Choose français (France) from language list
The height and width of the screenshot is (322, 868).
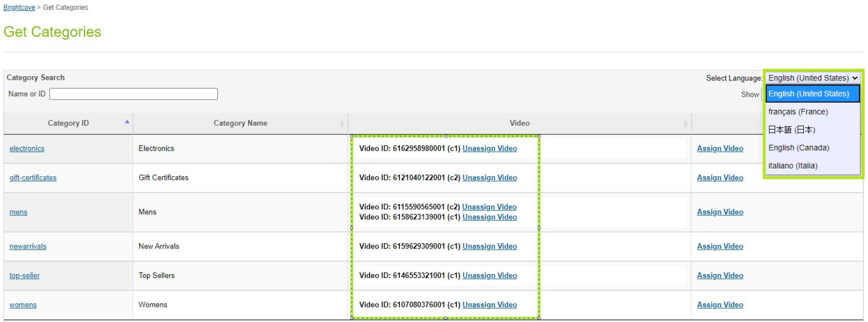(798, 112)
